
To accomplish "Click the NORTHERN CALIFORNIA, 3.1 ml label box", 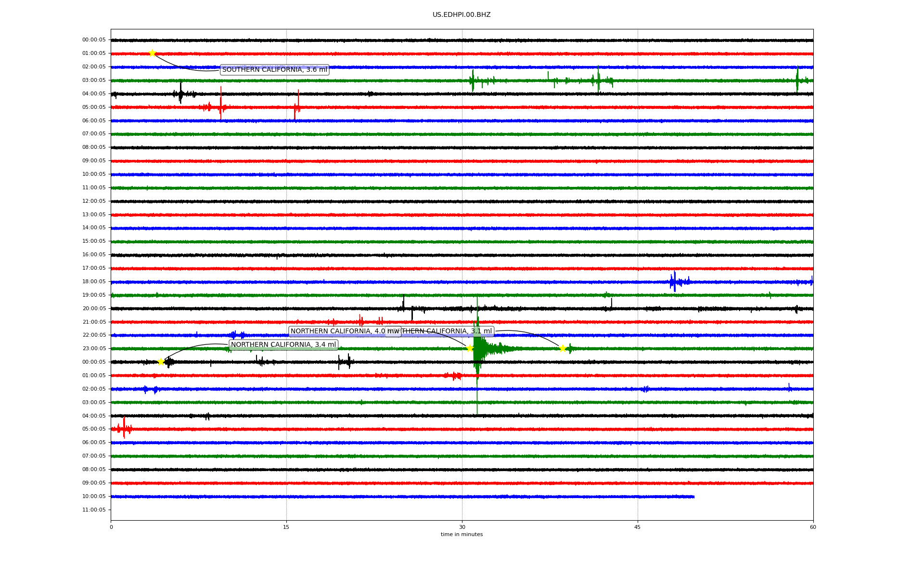I will (x=448, y=331).
